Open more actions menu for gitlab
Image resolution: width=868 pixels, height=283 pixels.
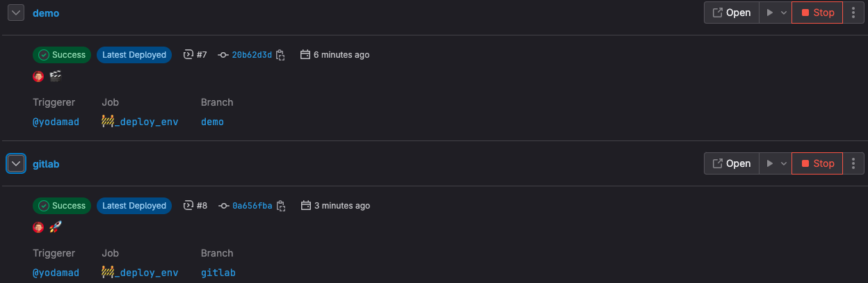(x=853, y=163)
